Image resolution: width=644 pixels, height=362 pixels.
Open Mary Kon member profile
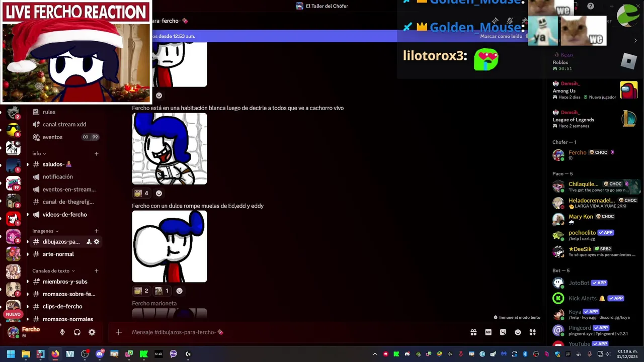595,219
